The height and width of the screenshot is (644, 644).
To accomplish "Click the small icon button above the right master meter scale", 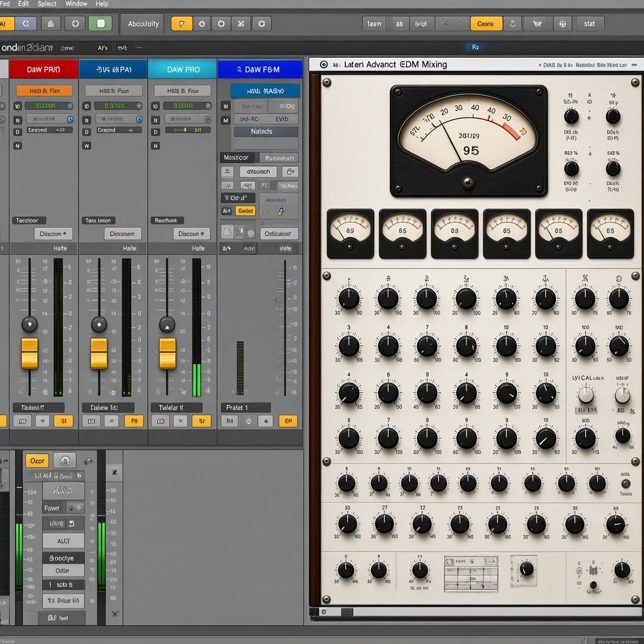I will point(114,472).
